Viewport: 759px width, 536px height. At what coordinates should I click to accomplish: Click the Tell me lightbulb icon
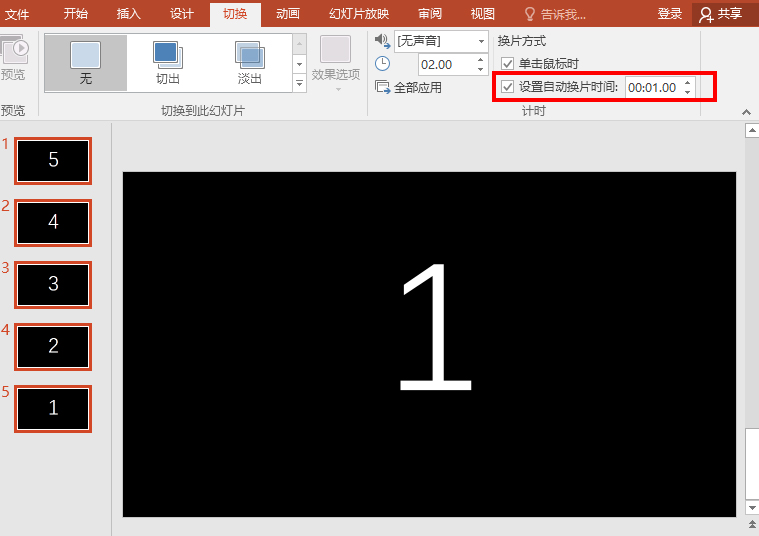pos(530,14)
